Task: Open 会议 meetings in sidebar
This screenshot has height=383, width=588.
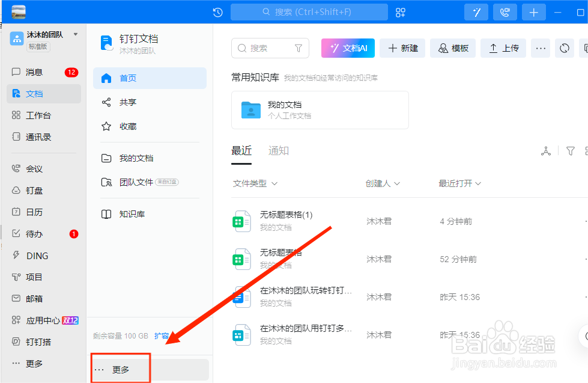Action: point(44,169)
